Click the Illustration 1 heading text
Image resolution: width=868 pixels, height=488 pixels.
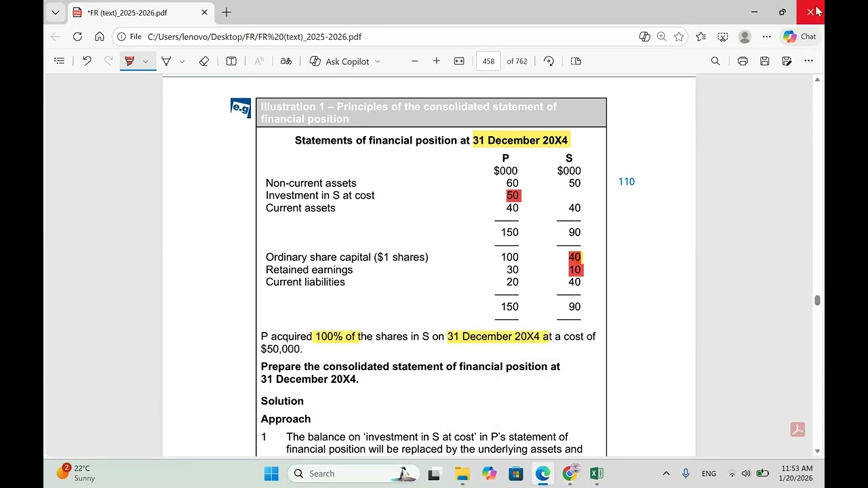tap(408, 113)
